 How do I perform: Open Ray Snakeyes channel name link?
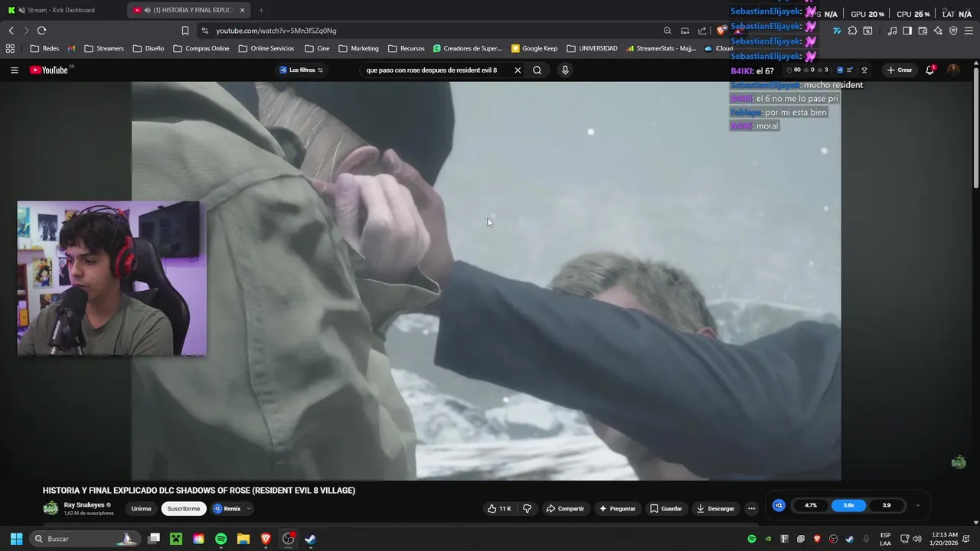click(84, 505)
